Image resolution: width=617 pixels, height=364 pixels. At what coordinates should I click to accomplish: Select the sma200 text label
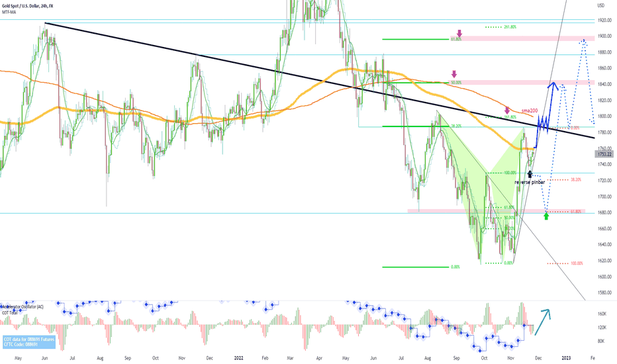click(x=530, y=111)
